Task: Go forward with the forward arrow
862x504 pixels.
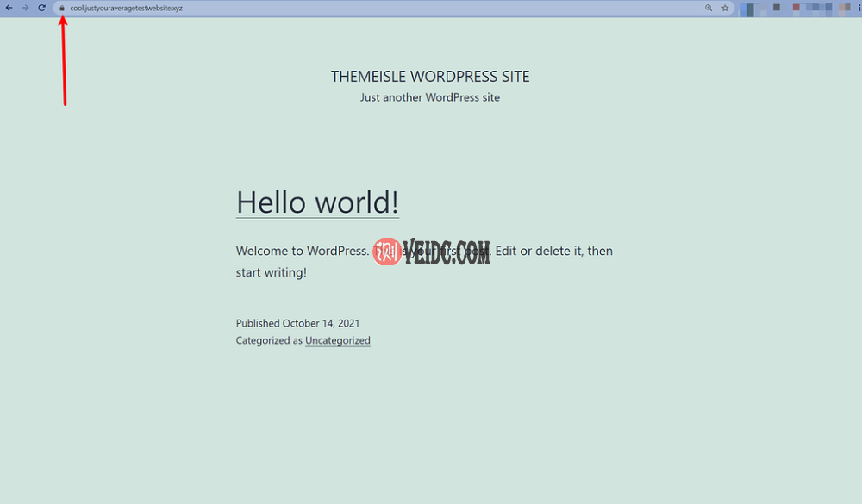Action: pyautogui.click(x=25, y=8)
